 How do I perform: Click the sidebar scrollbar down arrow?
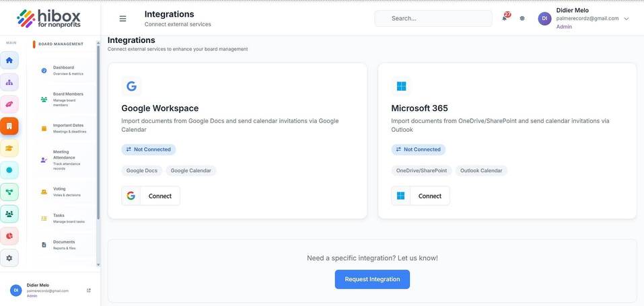click(x=98, y=265)
